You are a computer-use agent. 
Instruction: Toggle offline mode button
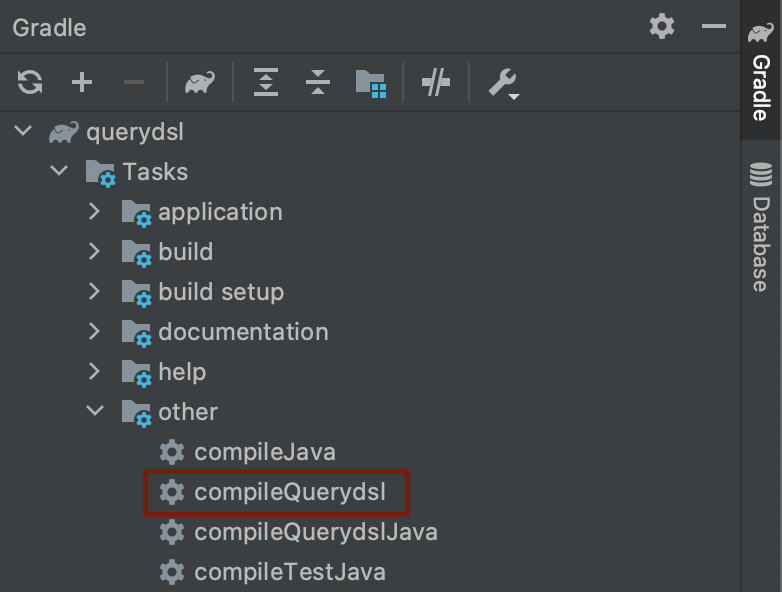(x=436, y=82)
